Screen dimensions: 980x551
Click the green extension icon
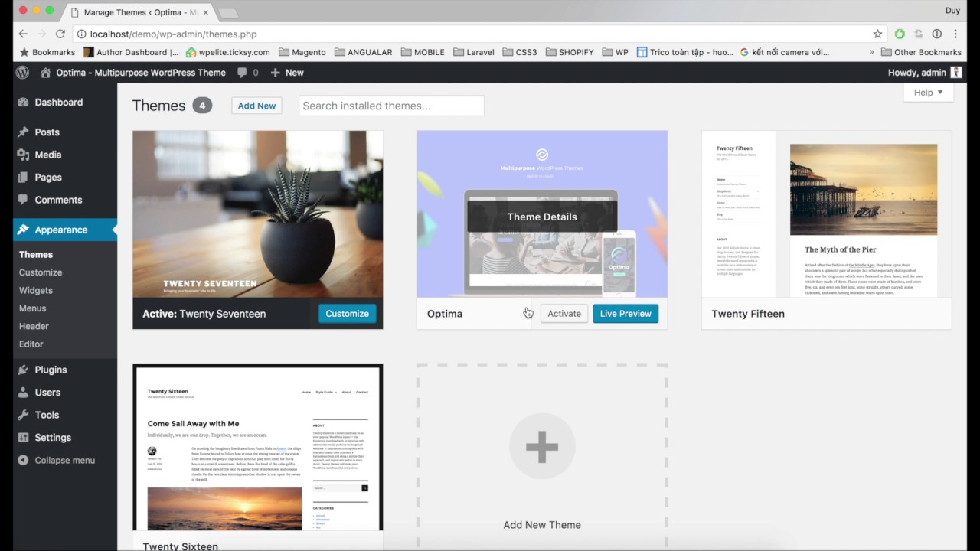point(900,34)
